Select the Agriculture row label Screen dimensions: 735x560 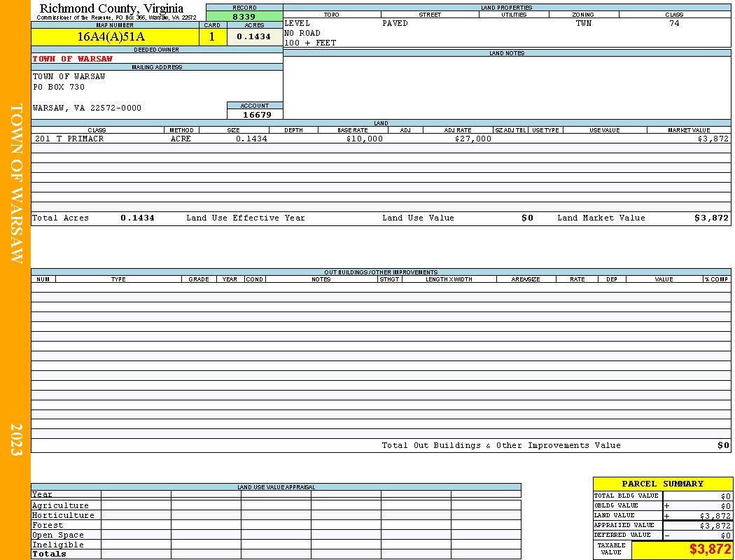[x=60, y=505]
